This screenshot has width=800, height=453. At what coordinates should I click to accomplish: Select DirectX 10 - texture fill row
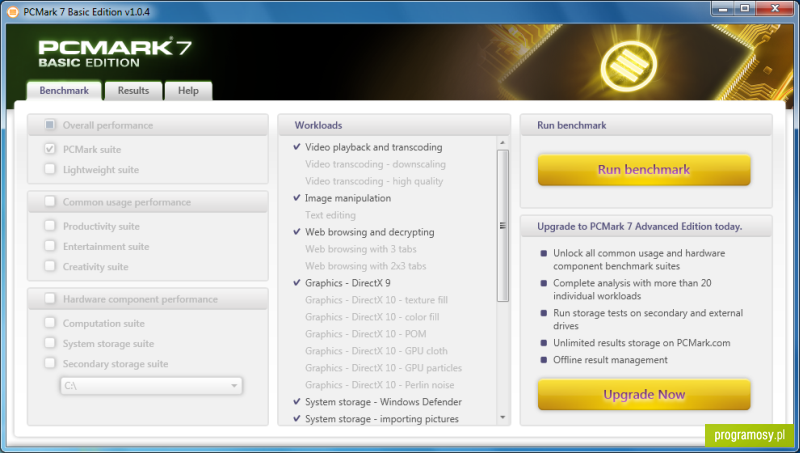pos(376,300)
